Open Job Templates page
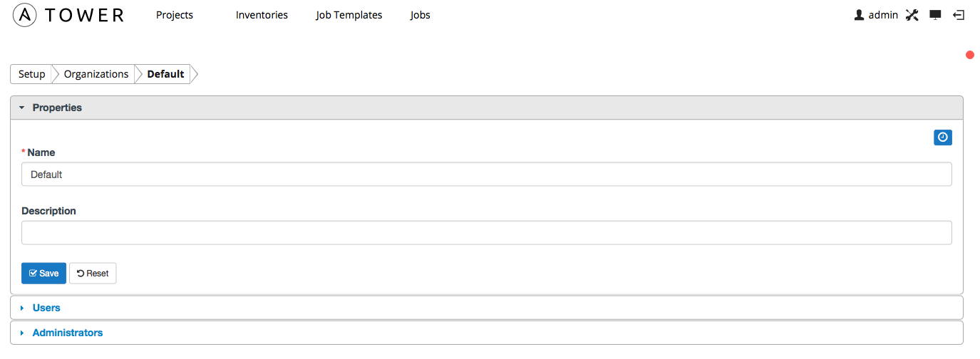 349,15
